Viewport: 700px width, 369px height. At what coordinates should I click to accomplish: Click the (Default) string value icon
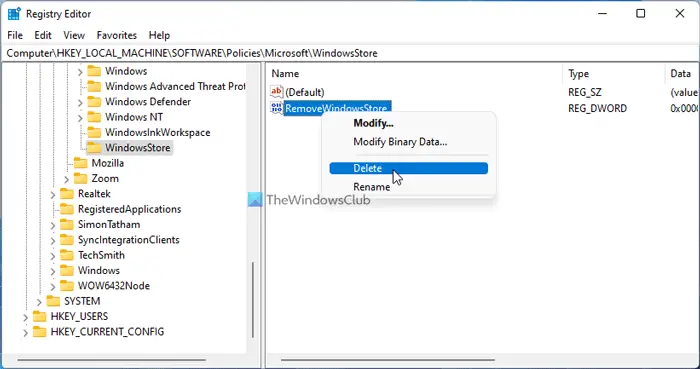(277, 92)
